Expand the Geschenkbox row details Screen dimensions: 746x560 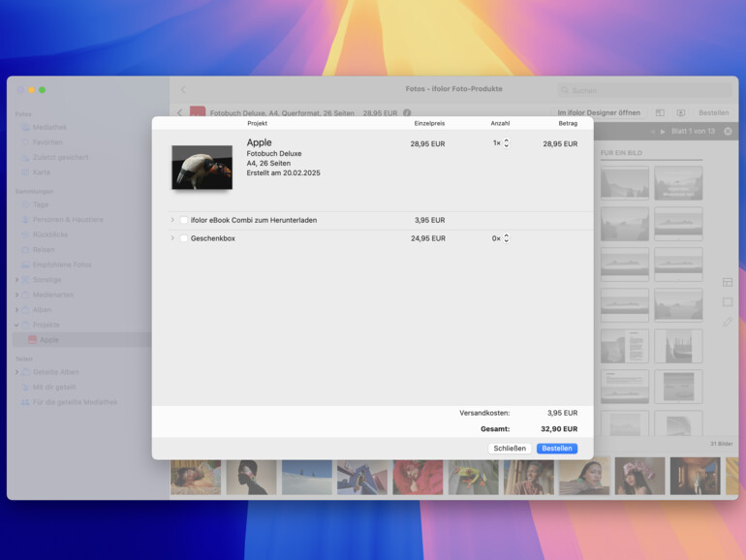point(172,238)
